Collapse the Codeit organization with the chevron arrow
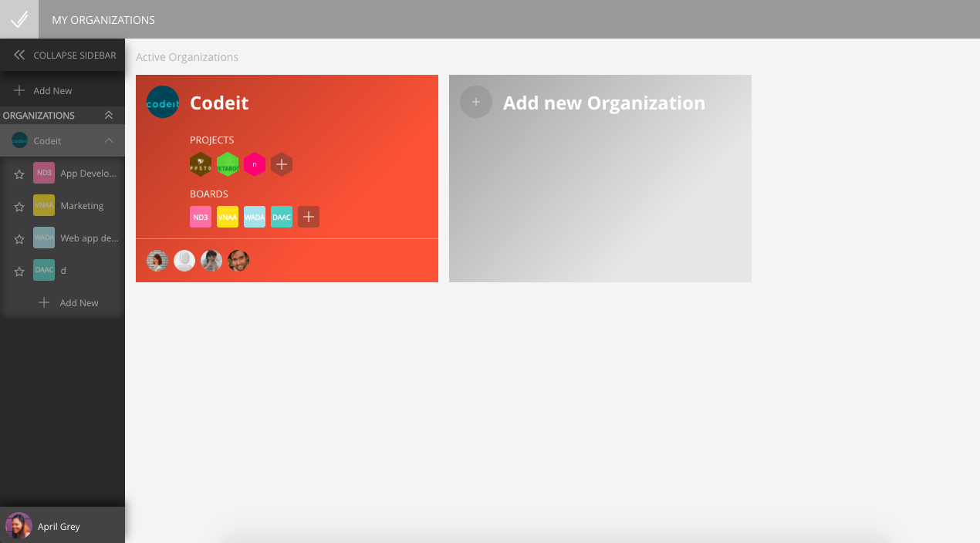Screen dimensions: 980x543 pyautogui.click(x=109, y=140)
